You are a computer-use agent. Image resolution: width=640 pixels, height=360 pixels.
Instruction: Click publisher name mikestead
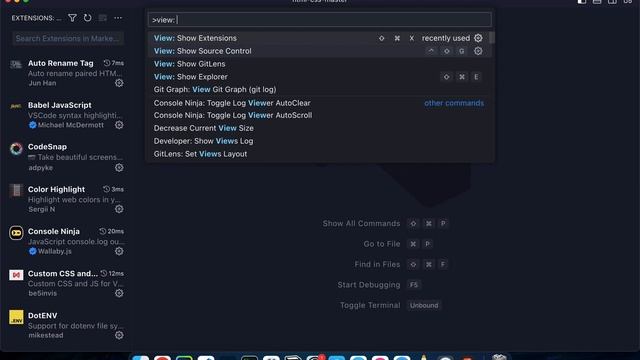pyautogui.click(x=46, y=335)
